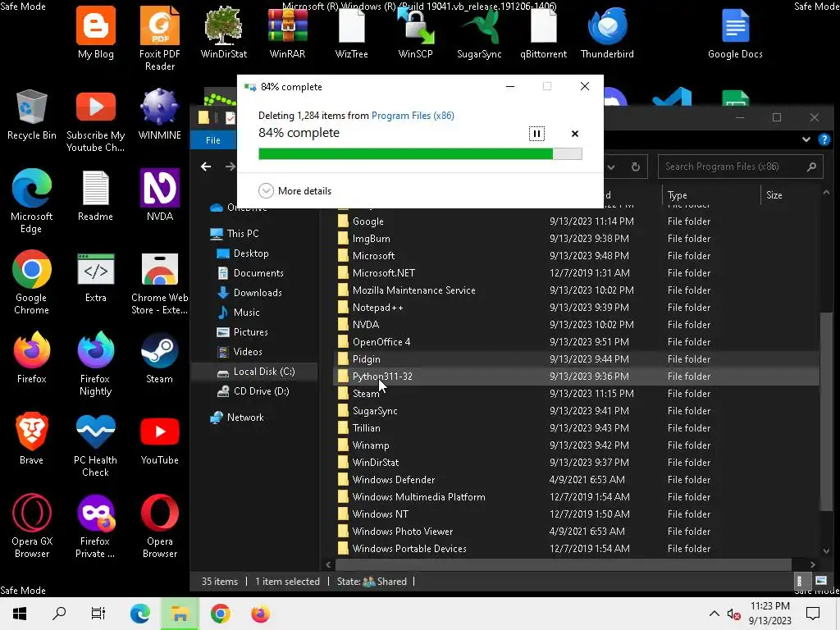The width and height of the screenshot is (840, 630).
Task: Select the Windows Photo Viewer folder
Action: pos(402,532)
